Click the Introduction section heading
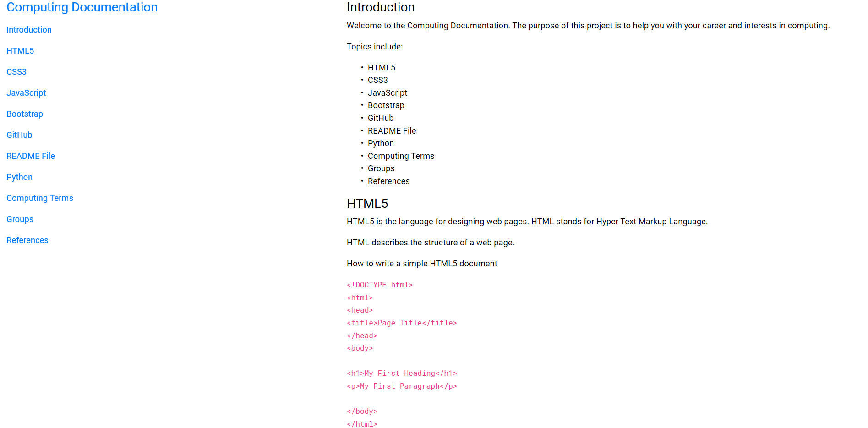The width and height of the screenshot is (868, 428). click(380, 8)
